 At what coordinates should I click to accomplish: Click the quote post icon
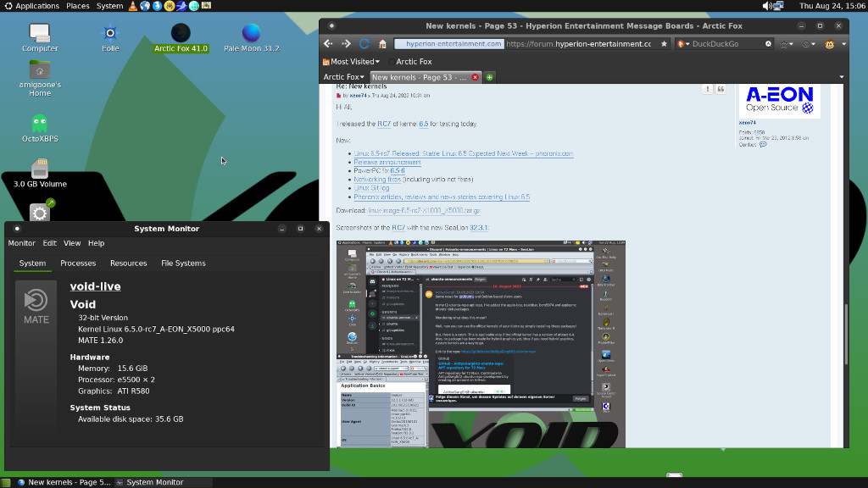[x=721, y=89]
